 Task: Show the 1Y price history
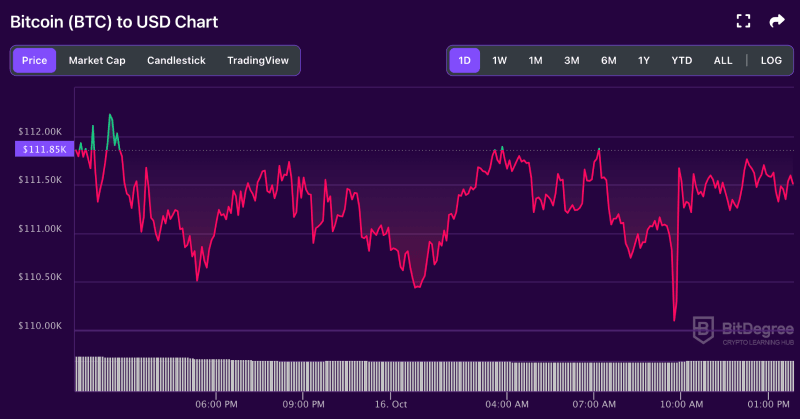[644, 60]
